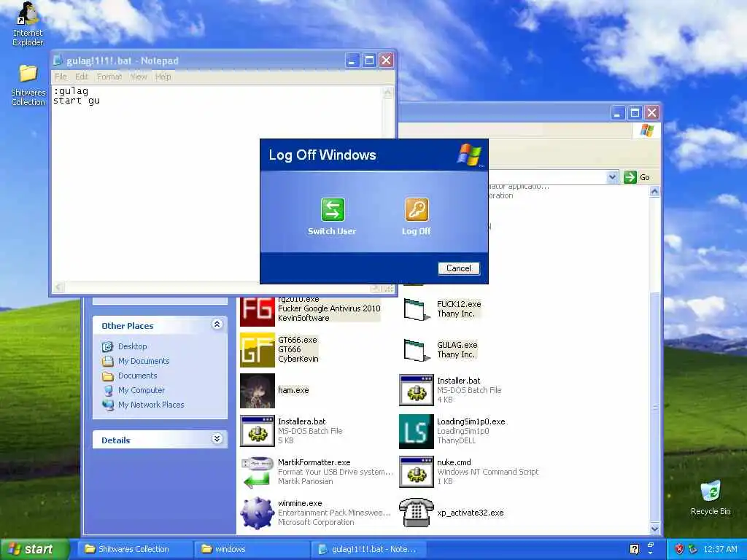747x560 pixels.
Task: Click the Explorer scrollbar down arrow
Action: click(x=654, y=529)
